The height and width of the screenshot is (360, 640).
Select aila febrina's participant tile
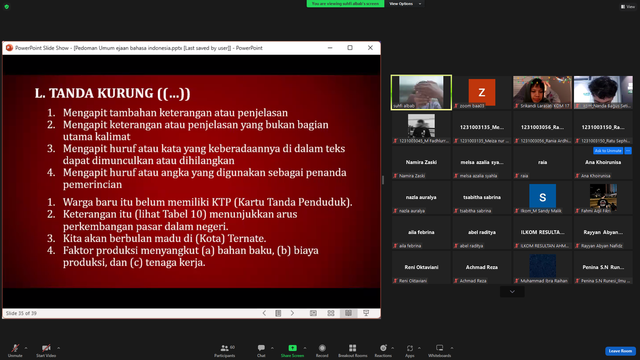[x=421, y=233]
